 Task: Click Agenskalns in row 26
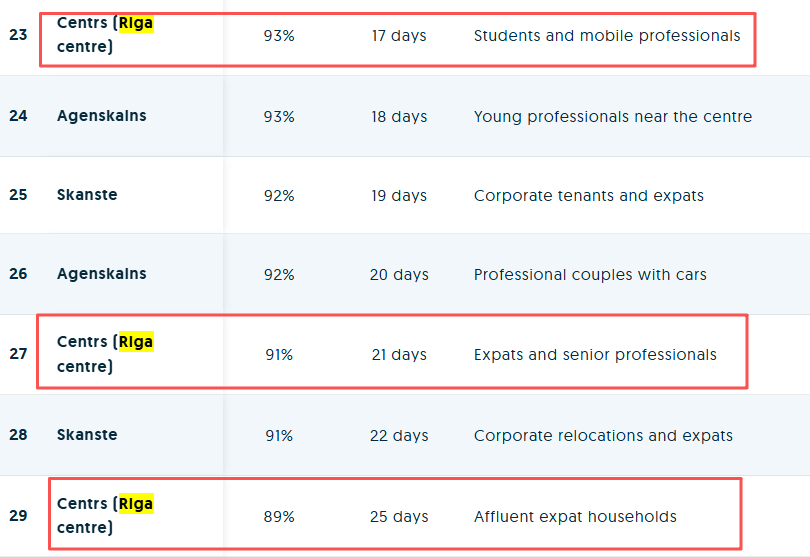point(102,274)
